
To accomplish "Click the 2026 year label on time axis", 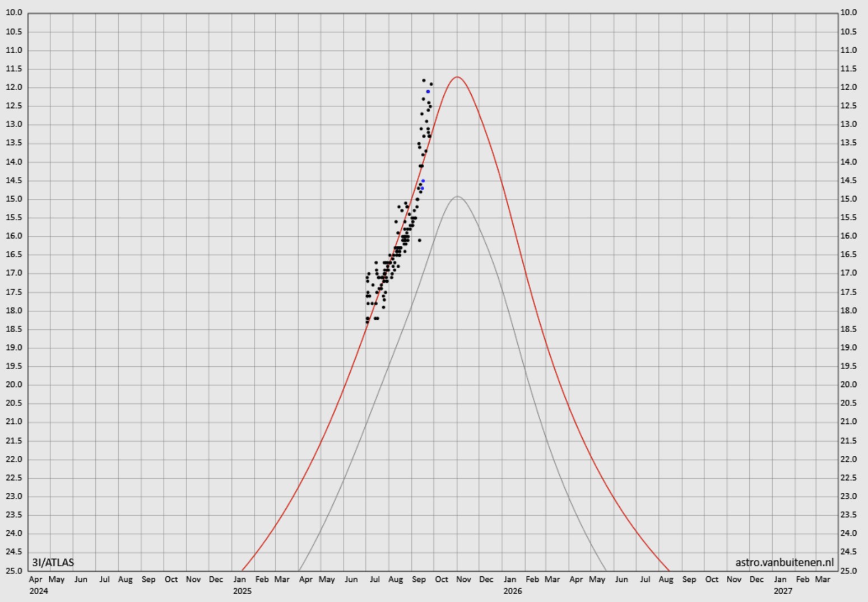I will (512, 591).
